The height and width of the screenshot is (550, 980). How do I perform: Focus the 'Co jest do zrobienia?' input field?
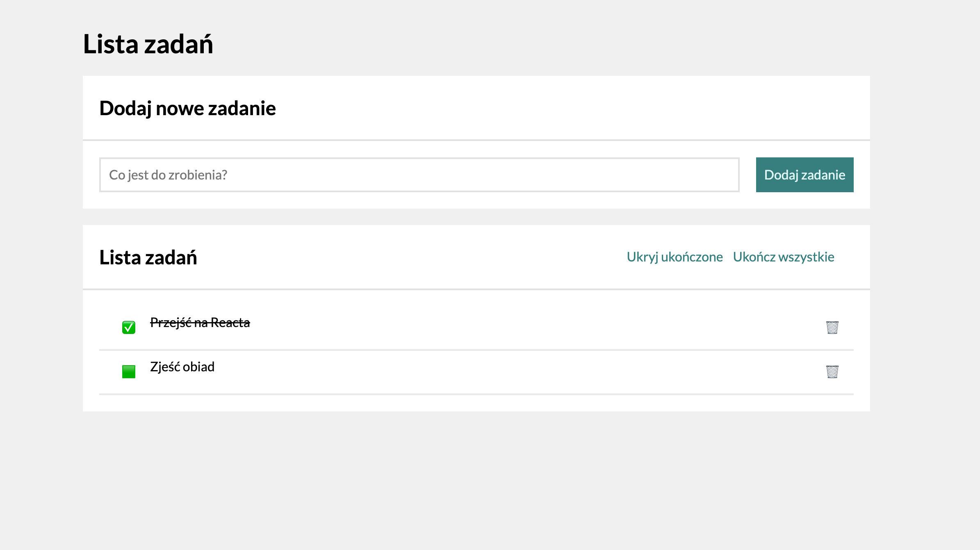(419, 175)
